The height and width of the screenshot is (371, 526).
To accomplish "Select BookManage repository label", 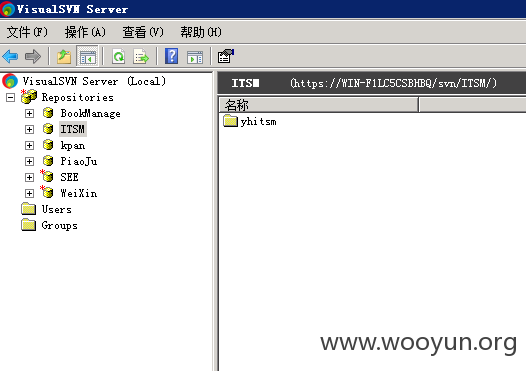I will click(91, 113).
